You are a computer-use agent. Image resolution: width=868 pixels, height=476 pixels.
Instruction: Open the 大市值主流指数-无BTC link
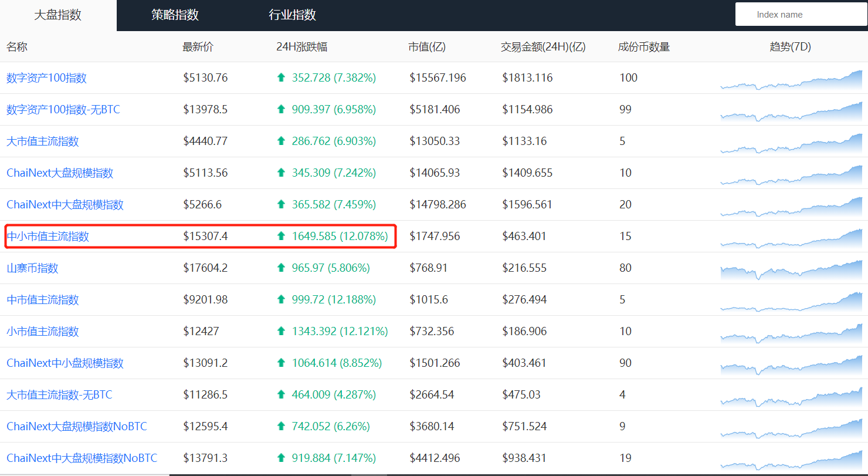tap(59, 395)
